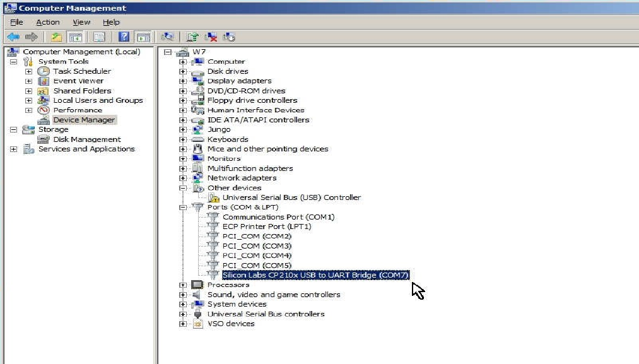
Task: Click Processors category icon
Action: coord(197,285)
